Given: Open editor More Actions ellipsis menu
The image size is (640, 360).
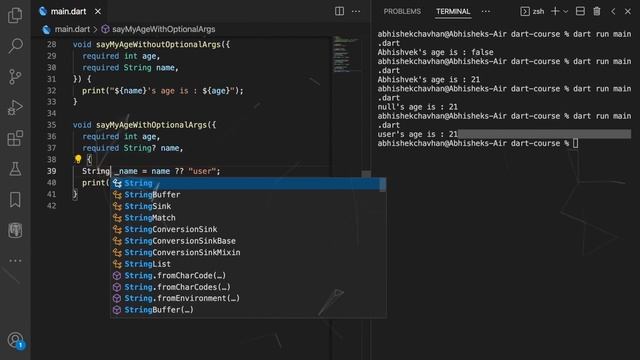Looking at the screenshot, I should click(356, 11).
